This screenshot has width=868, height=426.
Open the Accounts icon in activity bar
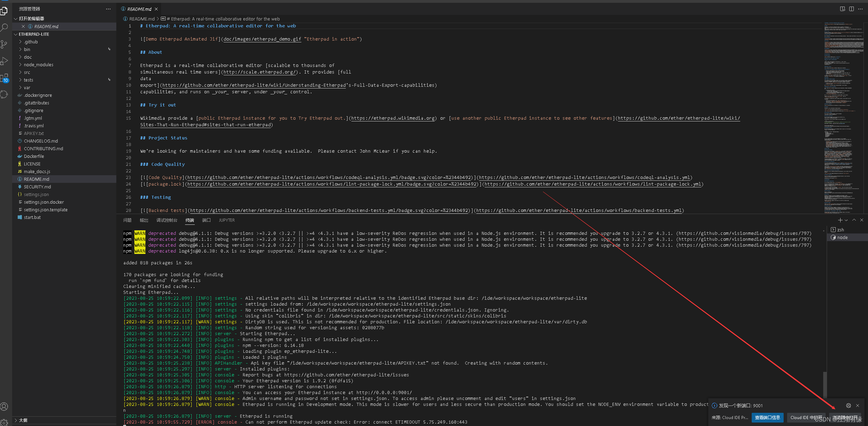[4, 406]
